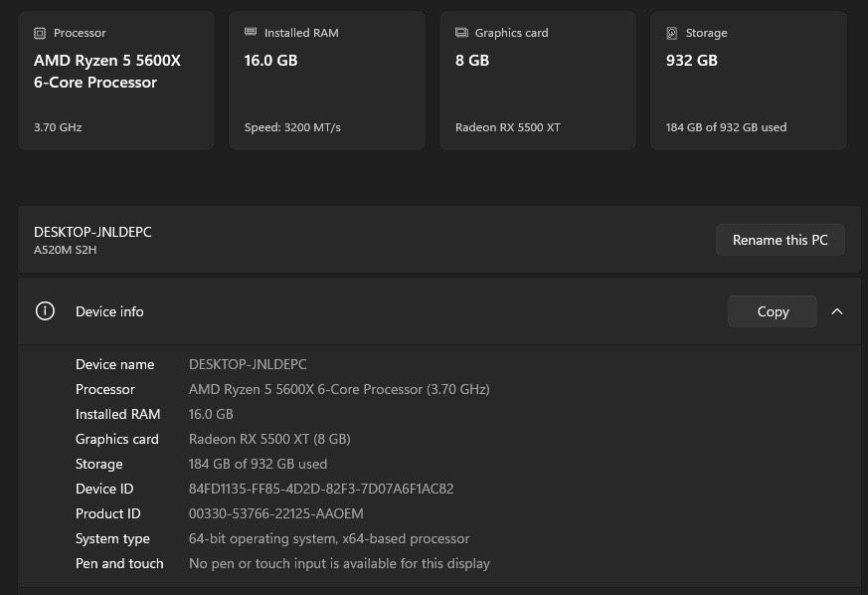Click the Device info heading text

(109, 311)
